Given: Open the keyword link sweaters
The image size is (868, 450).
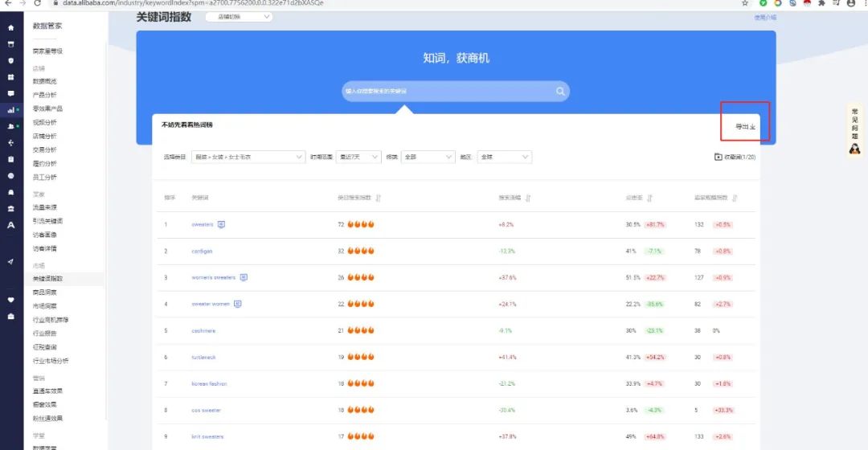Looking at the screenshot, I should coord(203,225).
